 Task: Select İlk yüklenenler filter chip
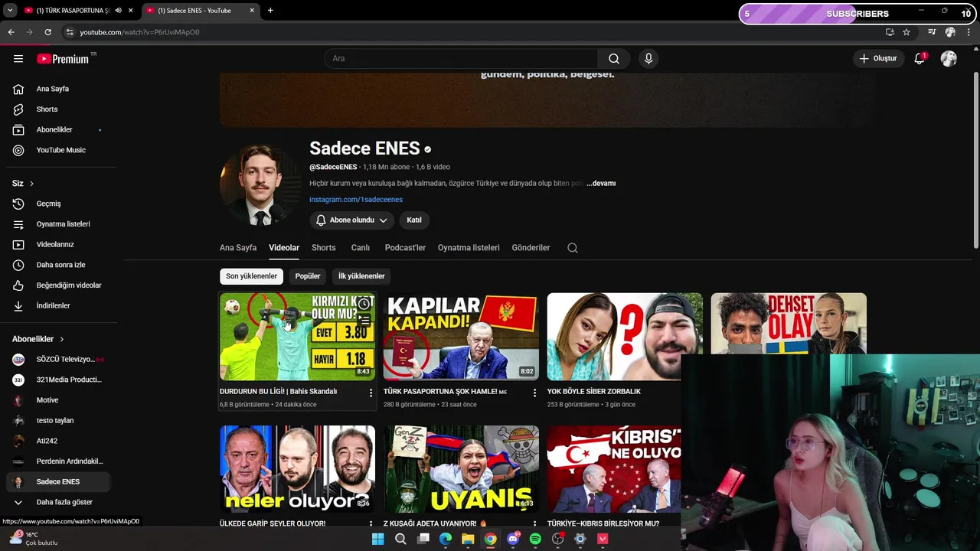[361, 276]
